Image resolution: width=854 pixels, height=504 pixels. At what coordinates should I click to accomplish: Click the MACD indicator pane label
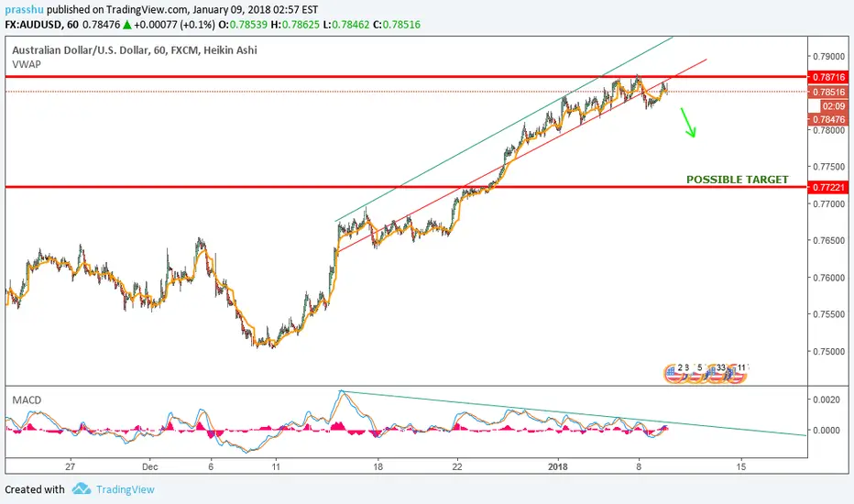[27, 400]
